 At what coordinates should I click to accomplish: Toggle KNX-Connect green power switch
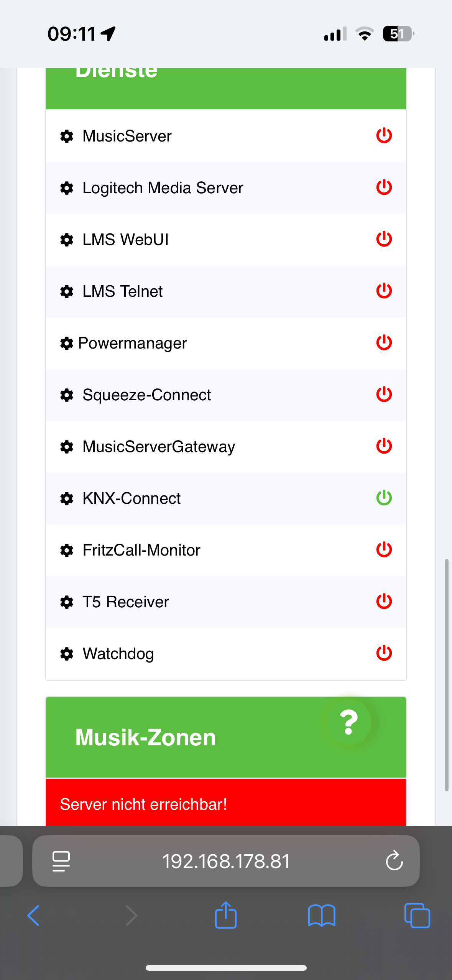pos(384,498)
